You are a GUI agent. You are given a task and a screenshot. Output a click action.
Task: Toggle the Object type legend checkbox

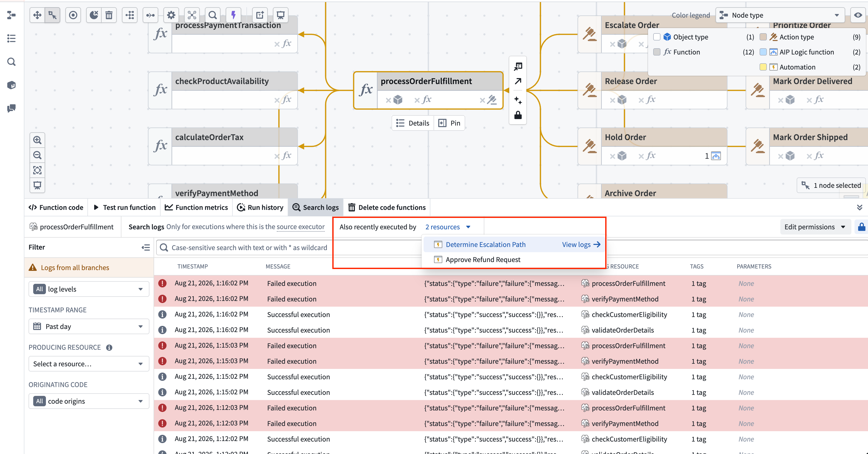(x=657, y=37)
